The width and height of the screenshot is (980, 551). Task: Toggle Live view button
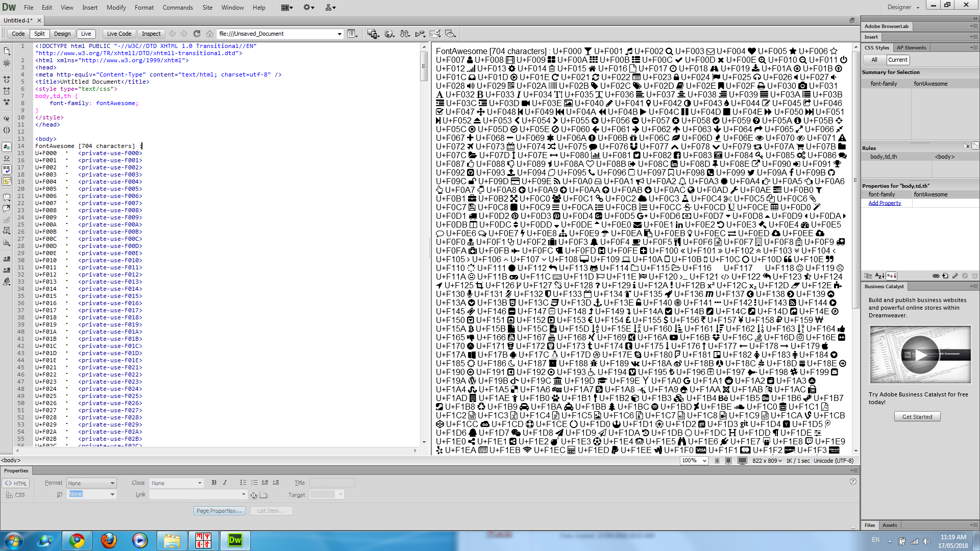(x=86, y=34)
